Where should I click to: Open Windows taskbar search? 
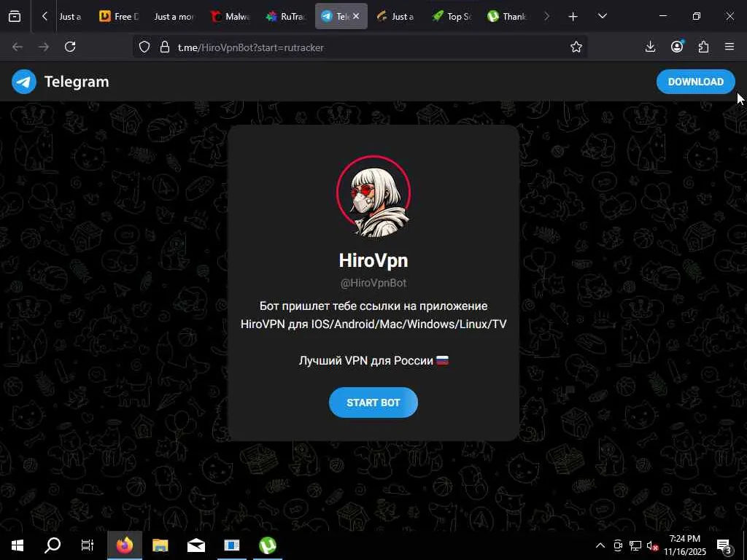53,545
